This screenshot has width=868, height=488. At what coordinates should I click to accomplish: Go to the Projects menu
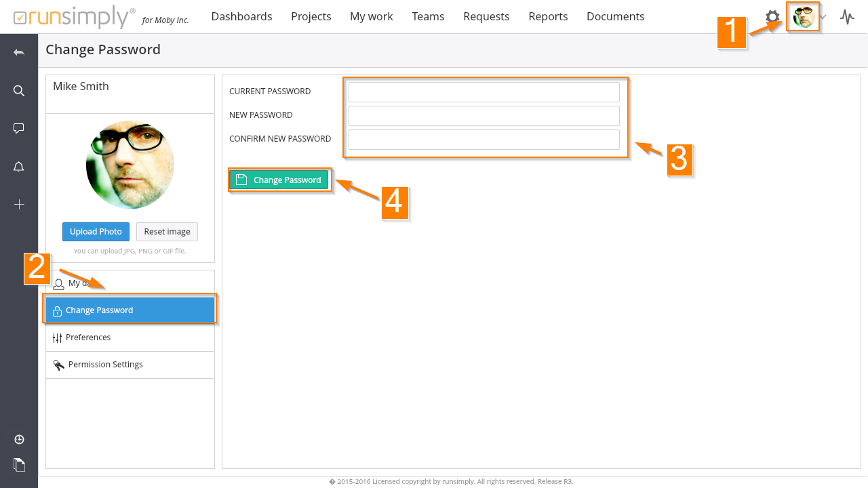[x=311, y=16]
